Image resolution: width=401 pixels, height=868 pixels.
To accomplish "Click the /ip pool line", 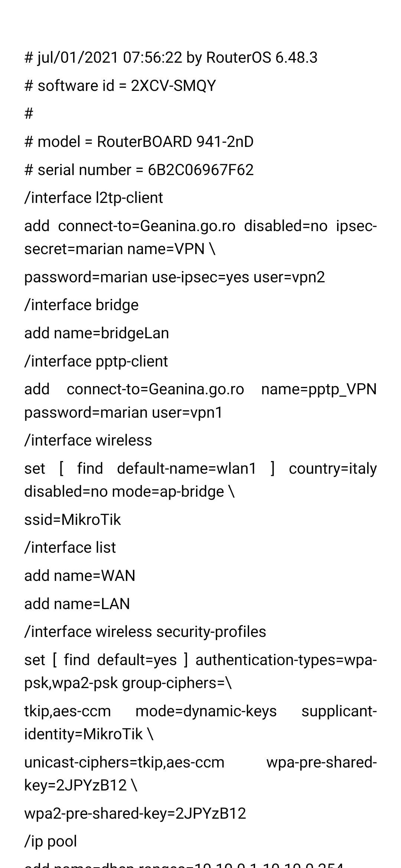I will click(x=50, y=841).
